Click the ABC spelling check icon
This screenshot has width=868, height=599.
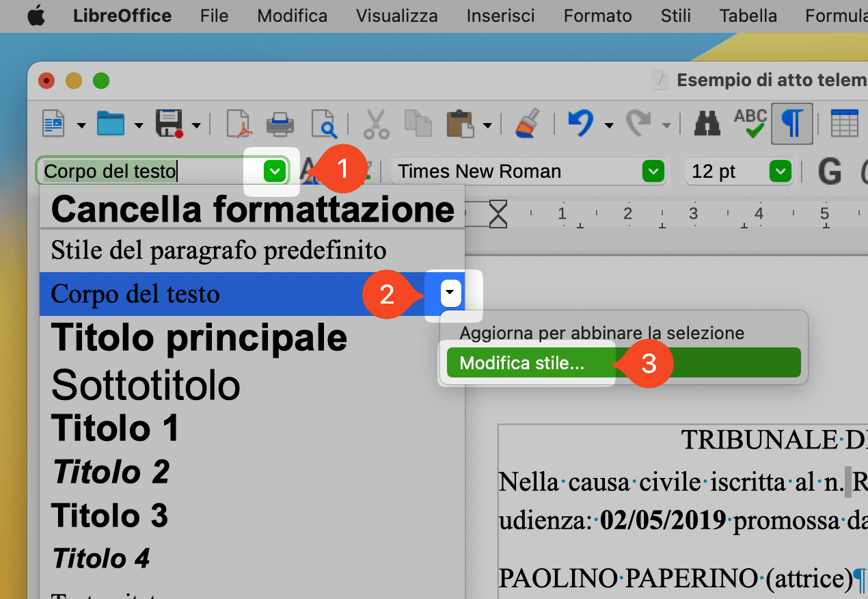[x=750, y=124]
